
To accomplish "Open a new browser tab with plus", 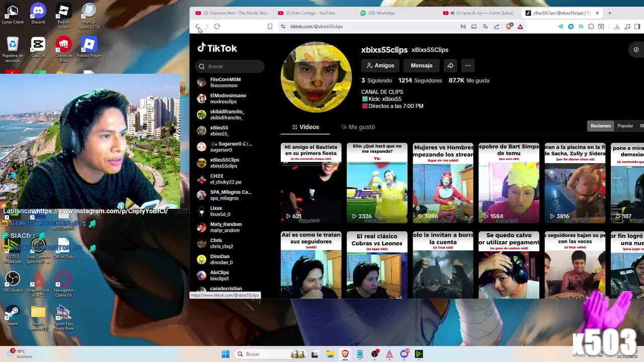I will [x=610, y=13].
